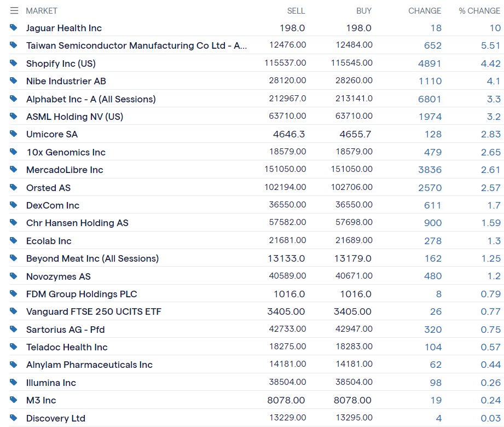The image size is (504, 427).
Task: Click the tag icon for Beyond Meat Inc
Action: (x=14, y=258)
